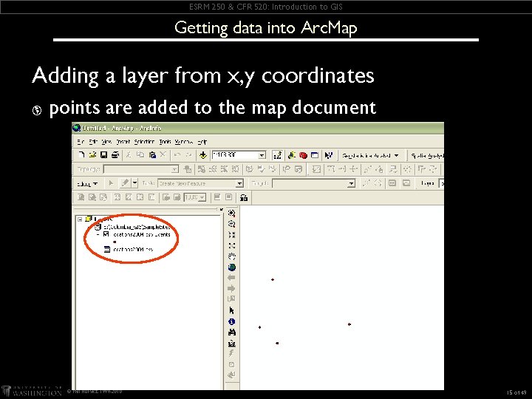Open the Editor menu dropdown
532x399 pixels.
click(87, 183)
